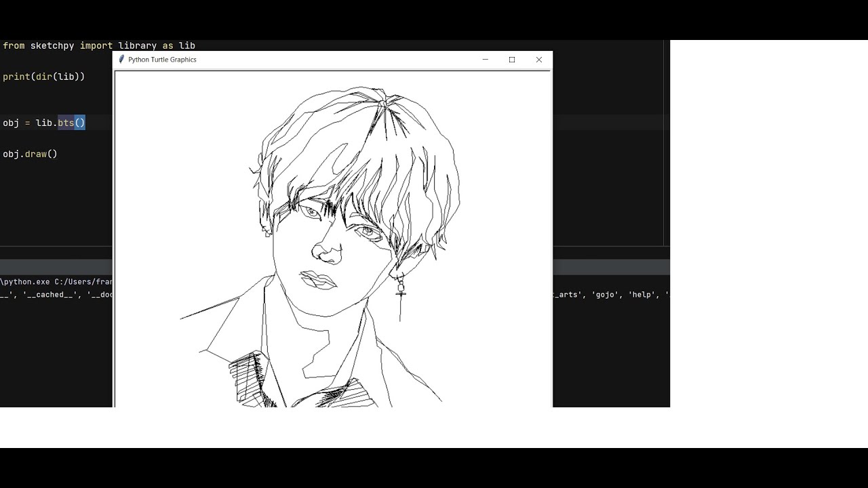Click 'help' in the console output list
The image size is (868, 488).
[x=642, y=295]
